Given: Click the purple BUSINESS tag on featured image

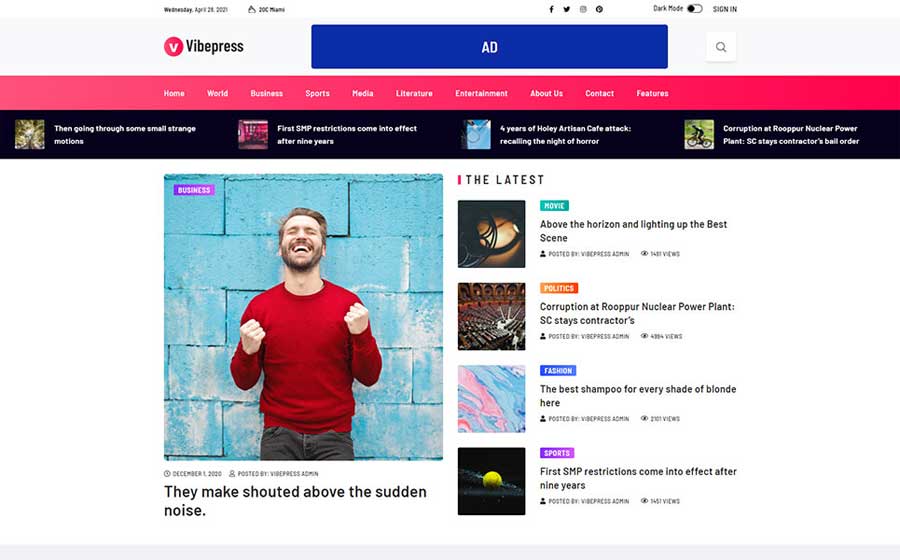Looking at the screenshot, I should [x=194, y=190].
